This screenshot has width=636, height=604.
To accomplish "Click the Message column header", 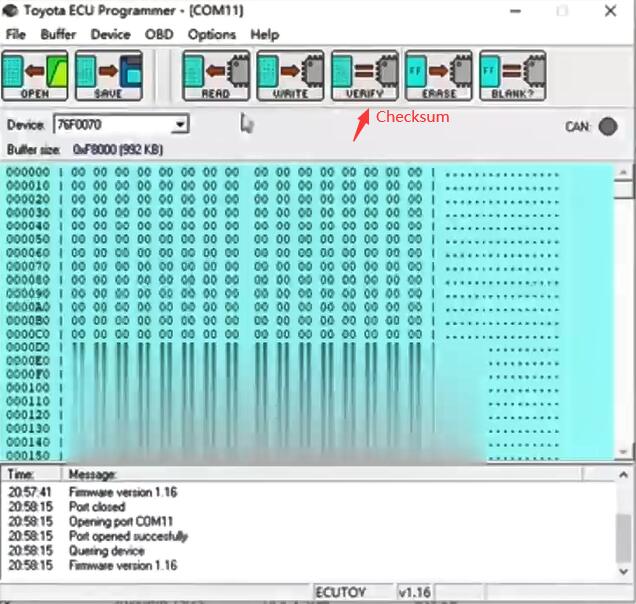I will click(322, 474).
